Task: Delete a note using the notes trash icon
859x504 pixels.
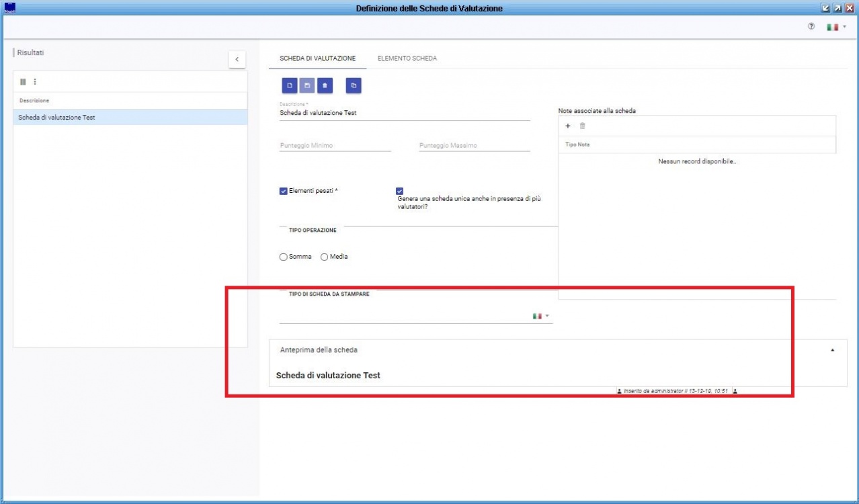Action: tap(583, 126)
